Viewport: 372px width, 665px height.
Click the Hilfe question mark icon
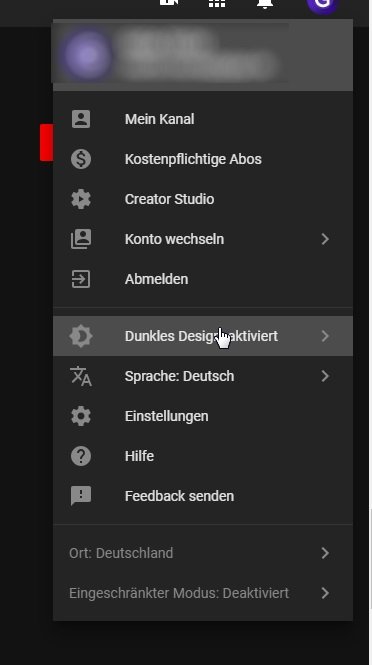[x=81, y=456]
